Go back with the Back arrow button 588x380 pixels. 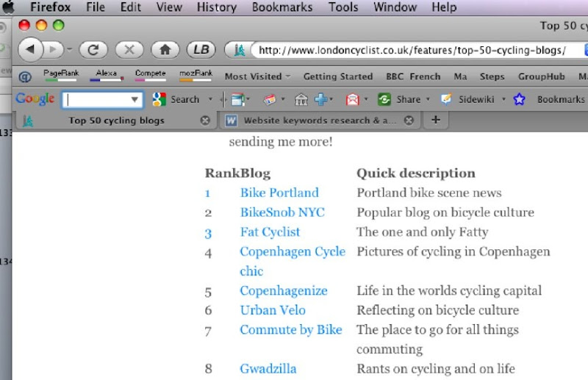click(x=31, y=49)
